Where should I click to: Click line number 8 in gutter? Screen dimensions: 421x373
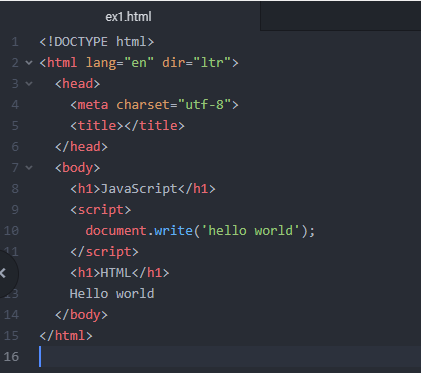(15, 189)
